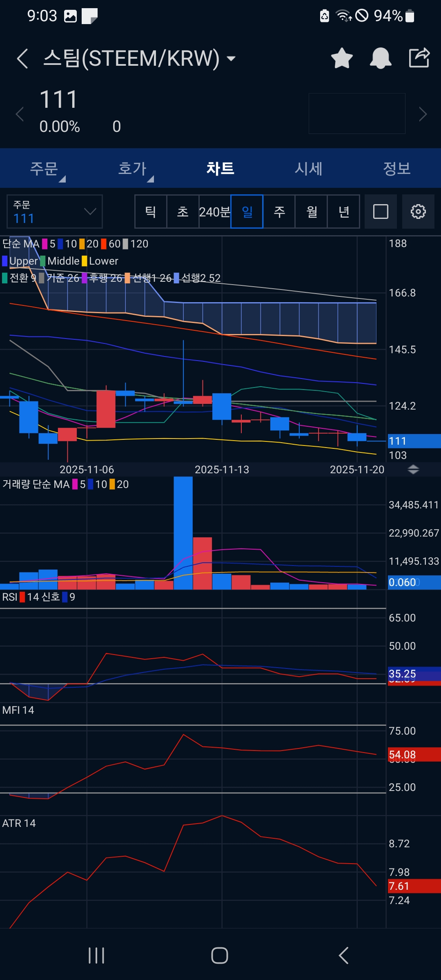Switch to the 주문 tab

pyautogui.click(x=44, y=168)
